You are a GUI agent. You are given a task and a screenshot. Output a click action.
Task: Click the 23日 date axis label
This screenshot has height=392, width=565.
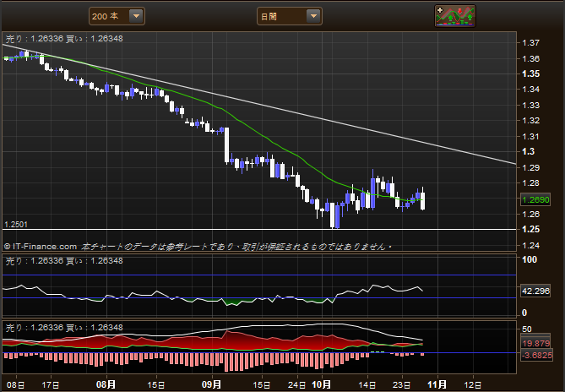(401, 384)
